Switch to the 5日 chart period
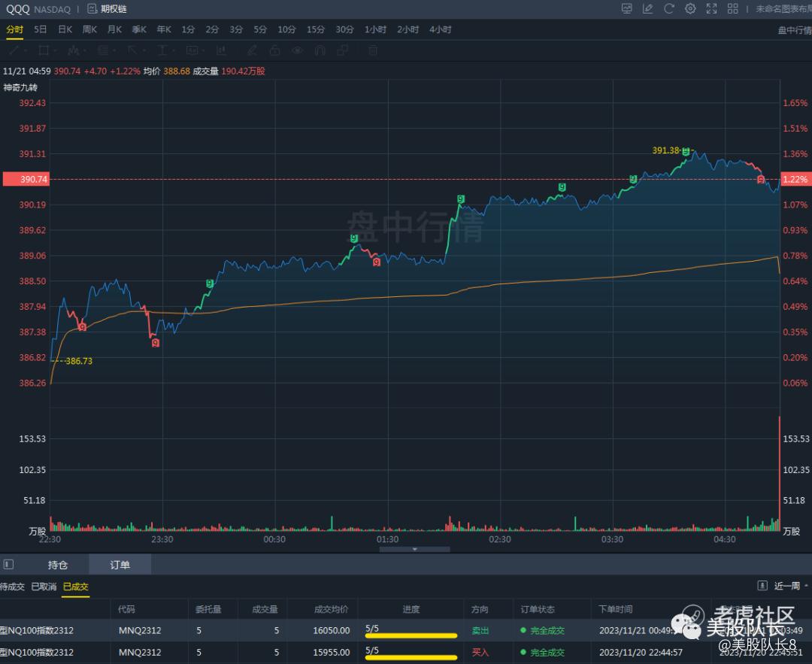812x664 pixels. pyautogui.click(x=41, y=29)
